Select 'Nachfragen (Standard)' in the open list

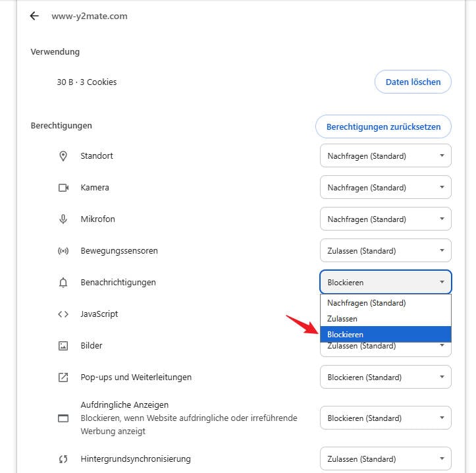click(x=367, y=303)
